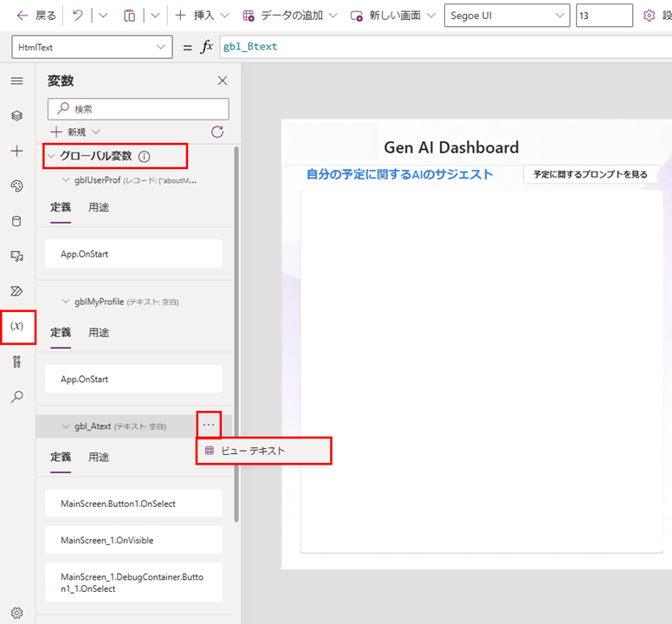The height and width of the screenshot is (624, 672).
Task: Click the 検索 search box in variables
Action: pos(139,109)
